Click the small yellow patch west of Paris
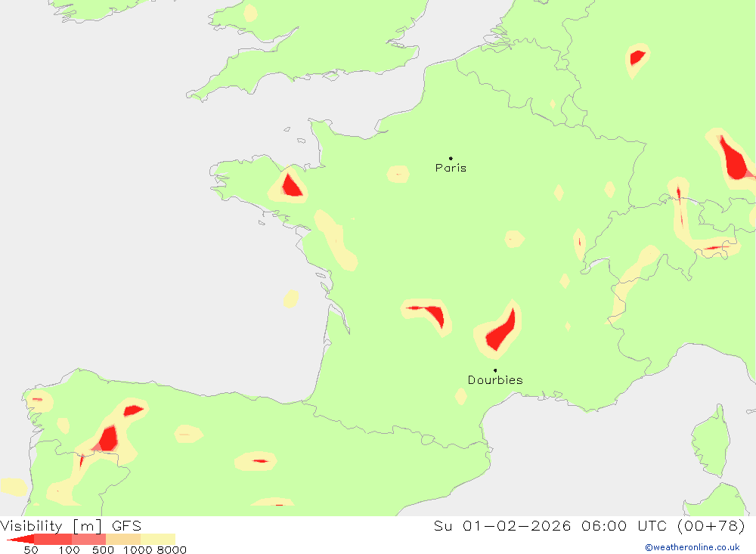This screenshot has height=554, width=756. click(398, 174)
